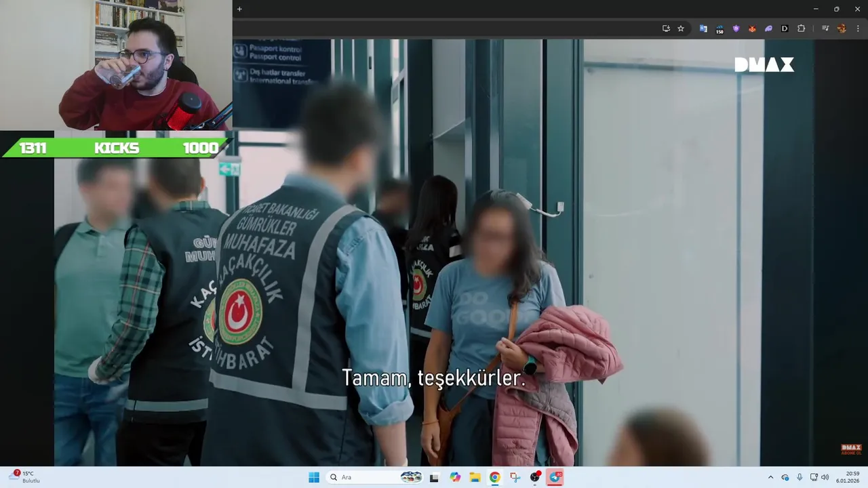
Task: Open the weather widget showing 15°C Bulutlu
Action: click(24, 477)
